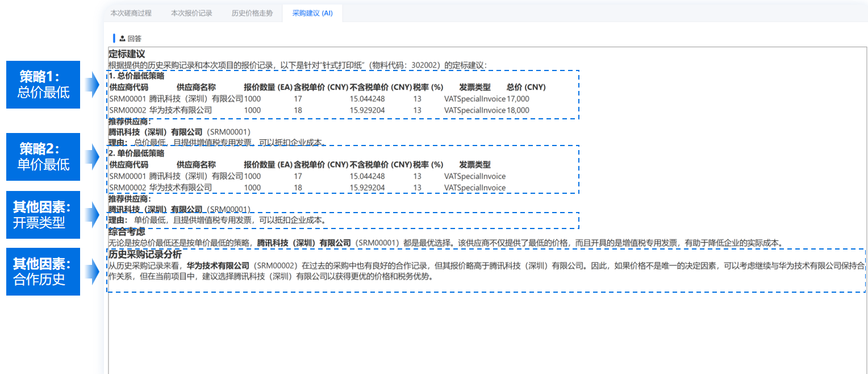Click the 定标建议 heading
This screenshot has height=374, width=868.
pos(127,55)
